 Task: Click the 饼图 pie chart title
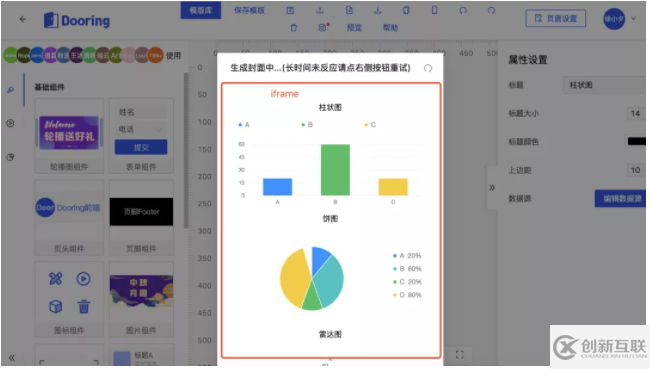[x=330, y=218]
